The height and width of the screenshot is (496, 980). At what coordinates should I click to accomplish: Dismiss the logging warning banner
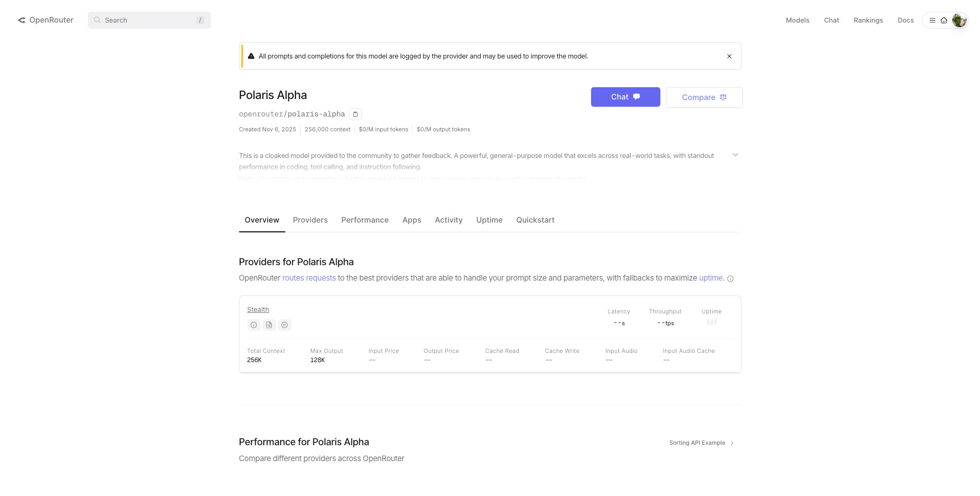pyautogui.click(x=729, y=56)
